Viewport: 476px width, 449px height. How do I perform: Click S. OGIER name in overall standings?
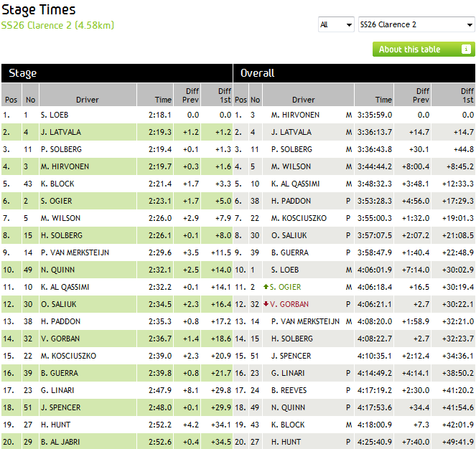(285, 287)
